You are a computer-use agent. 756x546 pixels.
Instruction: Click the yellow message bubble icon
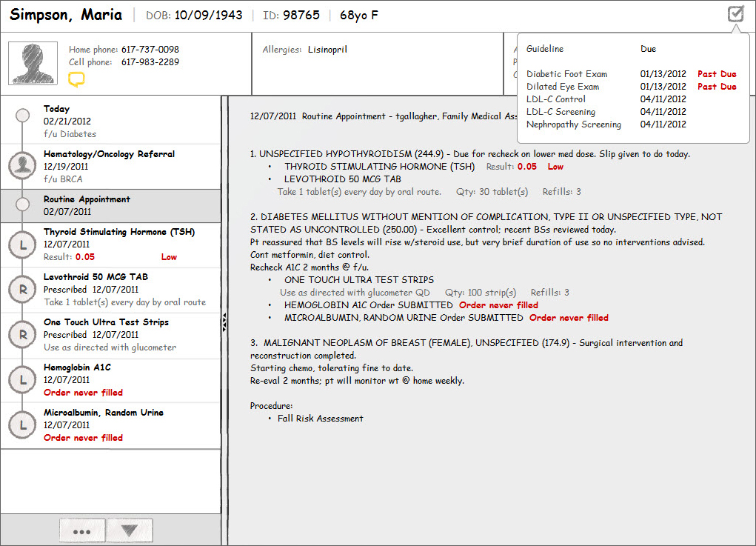(x=76, y=79)
